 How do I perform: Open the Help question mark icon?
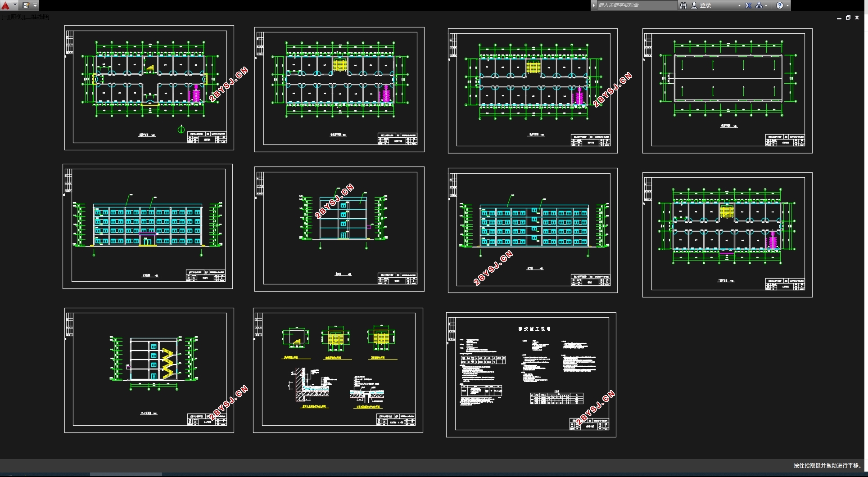pyautogui.click(x=780, y=5)
